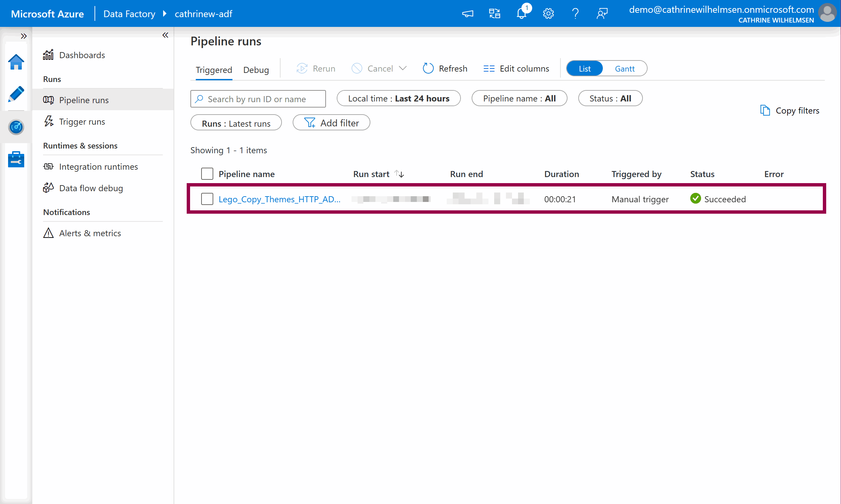Tick the Lego_Copy_Themes pipeline row checkbox

(x=207, y=199)
